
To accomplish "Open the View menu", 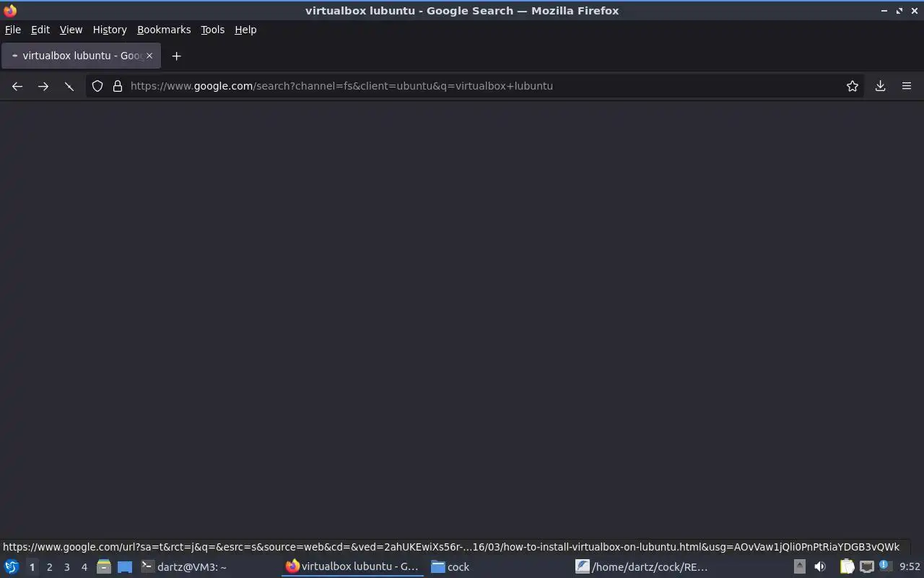I will pos(71,30).
